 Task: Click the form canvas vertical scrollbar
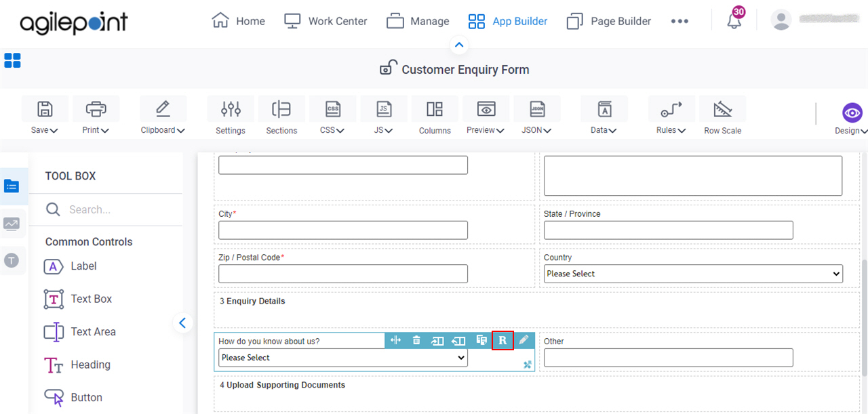864,316
